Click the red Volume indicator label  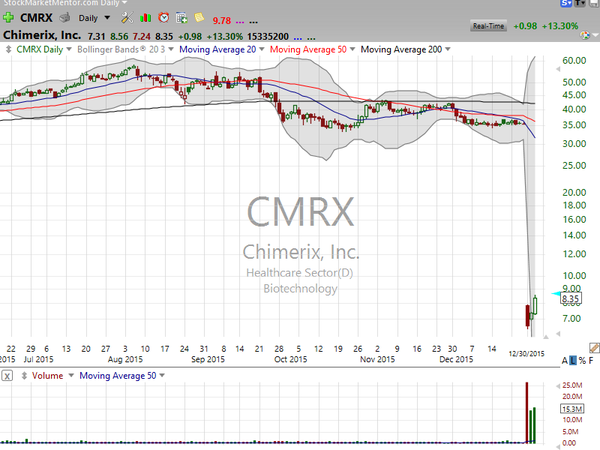[47, 376]
